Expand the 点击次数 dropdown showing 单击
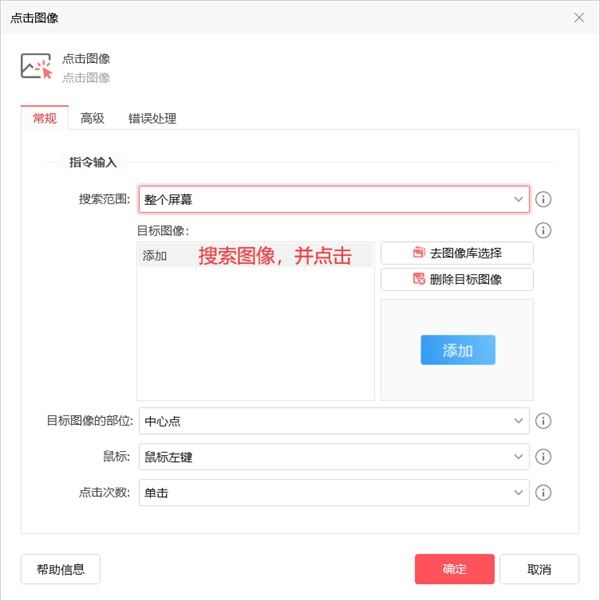600x601 pixels. [x=334, y=493]
